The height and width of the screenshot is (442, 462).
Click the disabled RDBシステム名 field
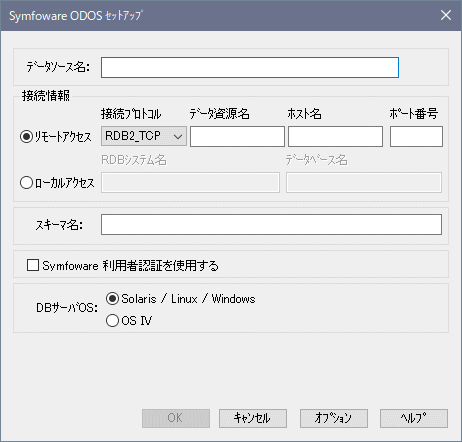coord(190,182)
